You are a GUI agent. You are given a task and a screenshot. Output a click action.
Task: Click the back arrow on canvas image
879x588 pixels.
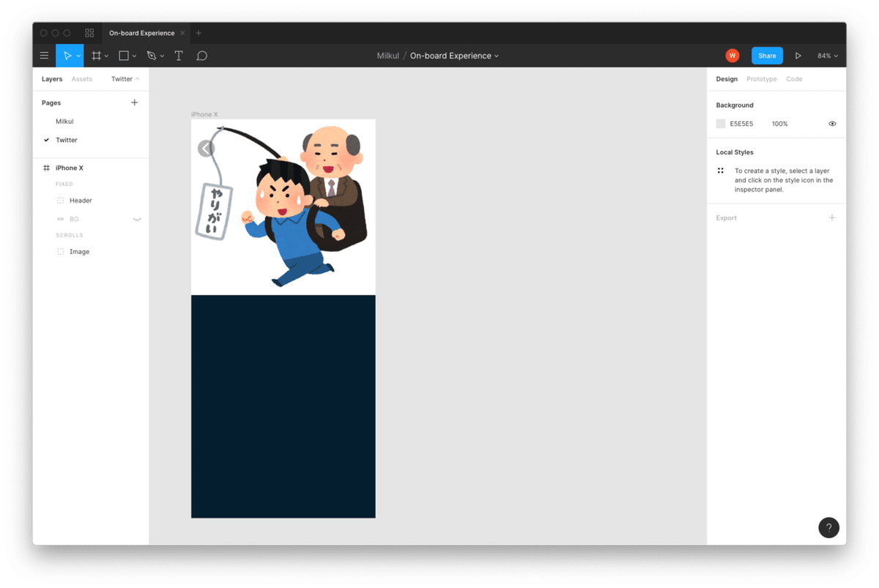click(206, 149)
